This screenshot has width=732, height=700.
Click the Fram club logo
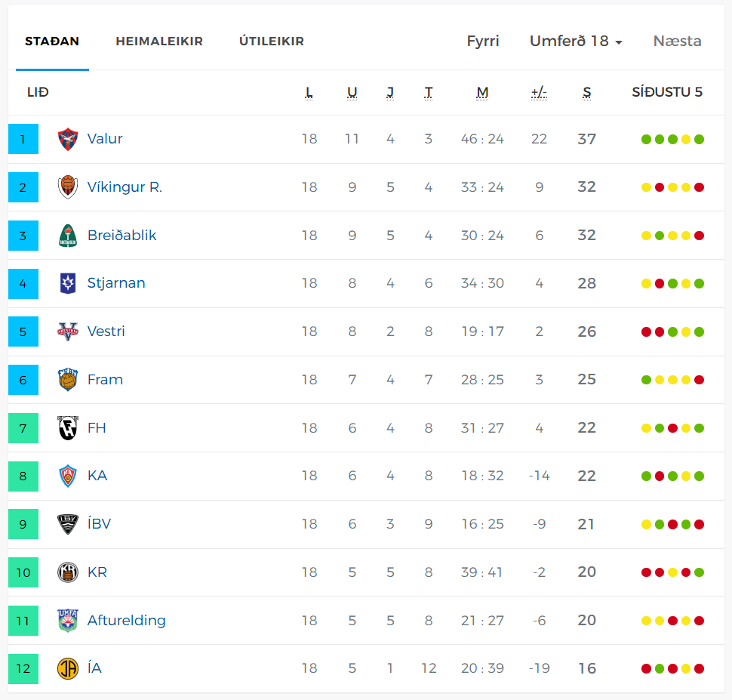pyautogui.click(x=68, y=380)
